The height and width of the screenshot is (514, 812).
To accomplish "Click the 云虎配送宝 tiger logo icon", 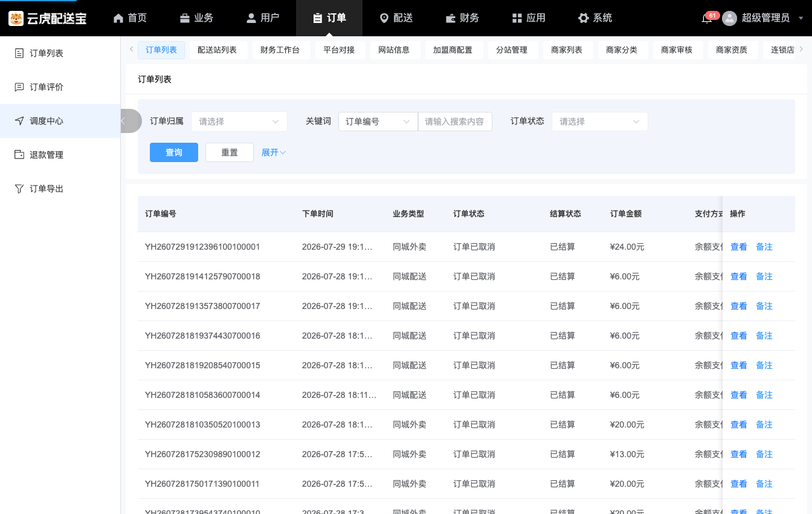I will click(x=16, y=18).
